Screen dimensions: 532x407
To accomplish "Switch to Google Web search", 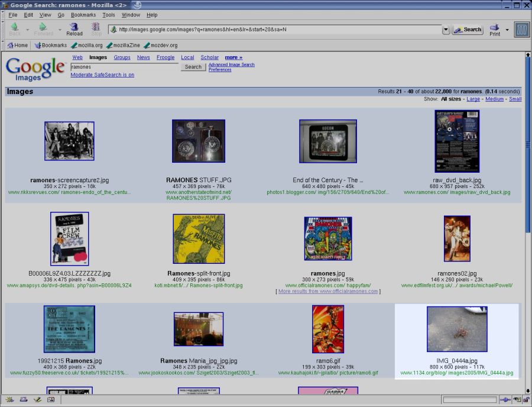I will (x=77, y=57).
